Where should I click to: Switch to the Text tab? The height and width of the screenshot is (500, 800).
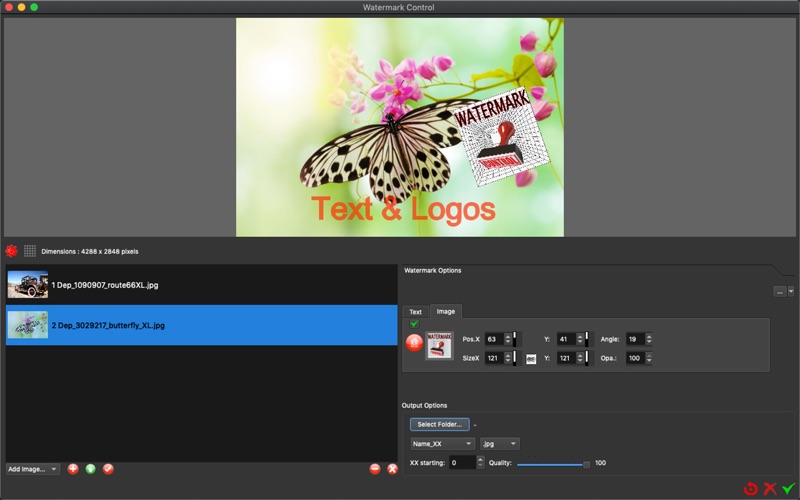[415, 312]
